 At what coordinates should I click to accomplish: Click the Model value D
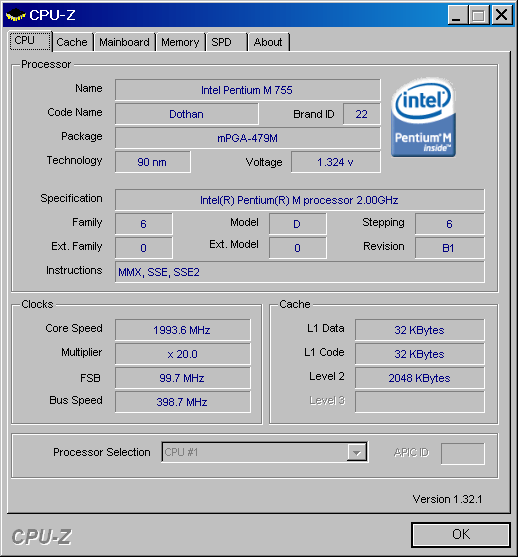coord(297,224)
